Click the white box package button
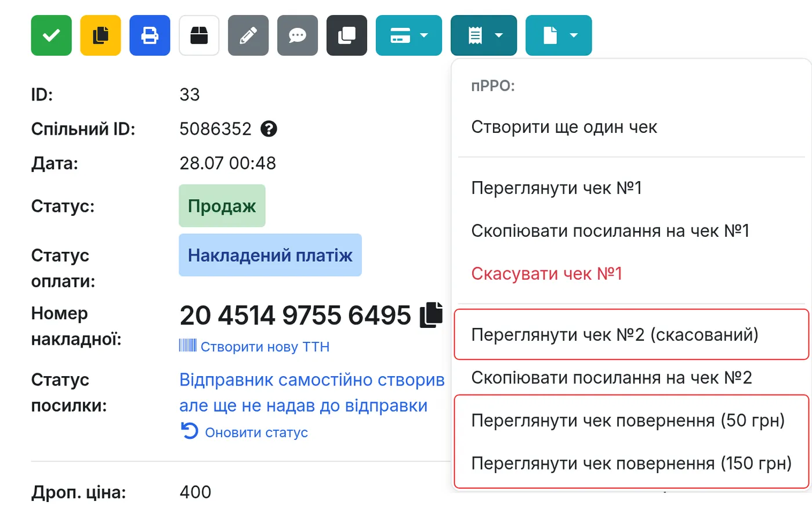Image resolution: width=812 pixels, height=509 pixels. [x=199, y=35]
